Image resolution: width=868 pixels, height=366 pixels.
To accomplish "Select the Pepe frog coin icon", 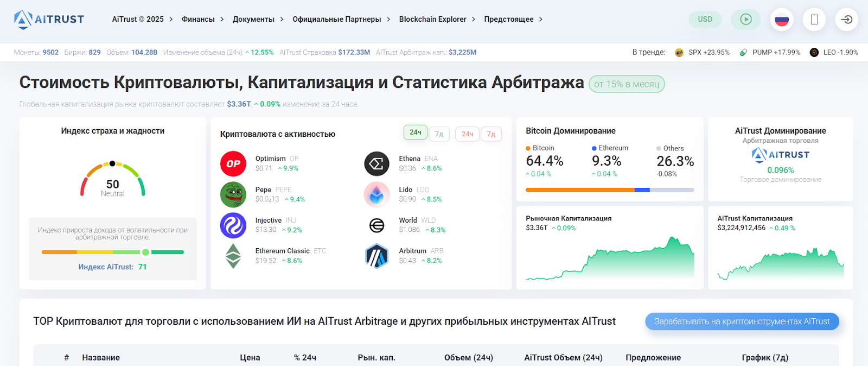I will 233,194.
